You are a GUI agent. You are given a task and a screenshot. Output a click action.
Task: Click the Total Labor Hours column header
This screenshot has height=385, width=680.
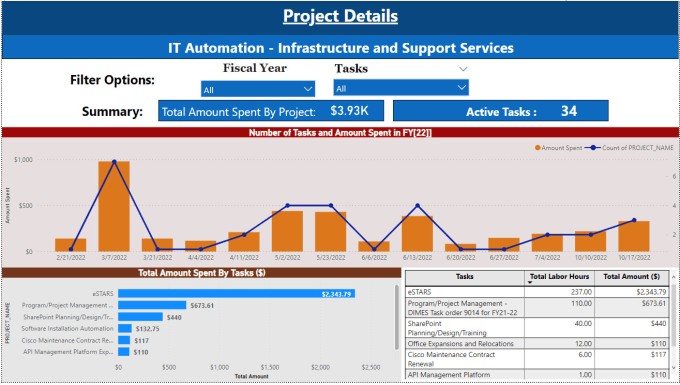pyautogui.click(x=559, y=277)
